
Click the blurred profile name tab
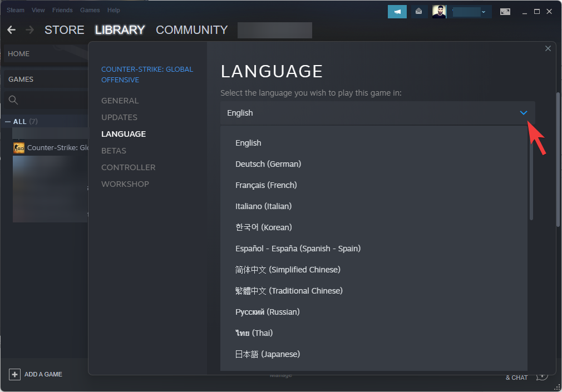(275, 30)
